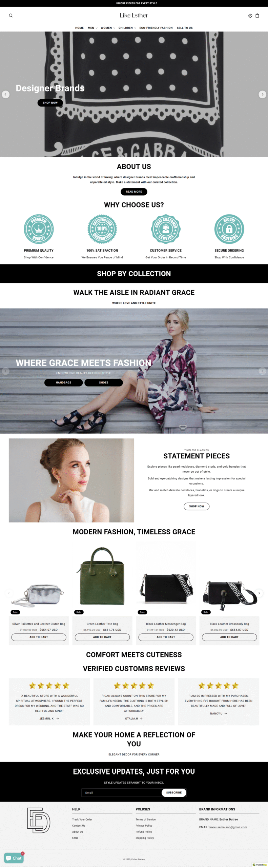
Task: Expand the Children dropdown menu
Action: tap(127, 28)
